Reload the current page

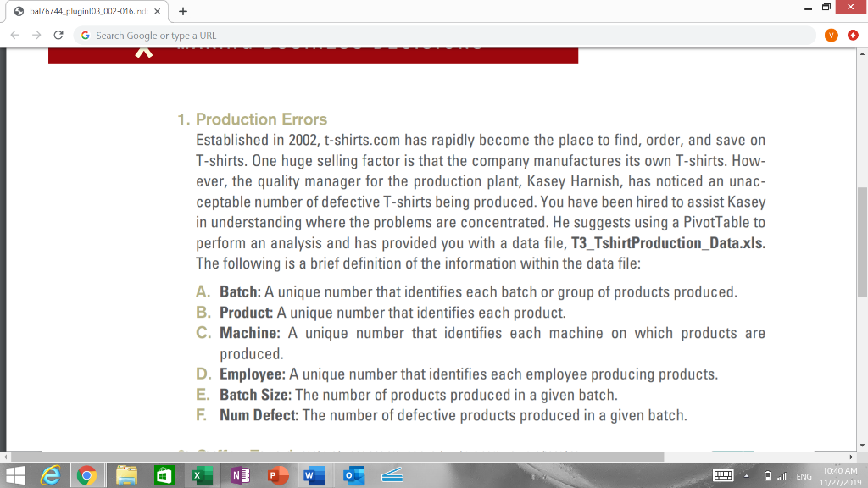[x=58, y=35]
